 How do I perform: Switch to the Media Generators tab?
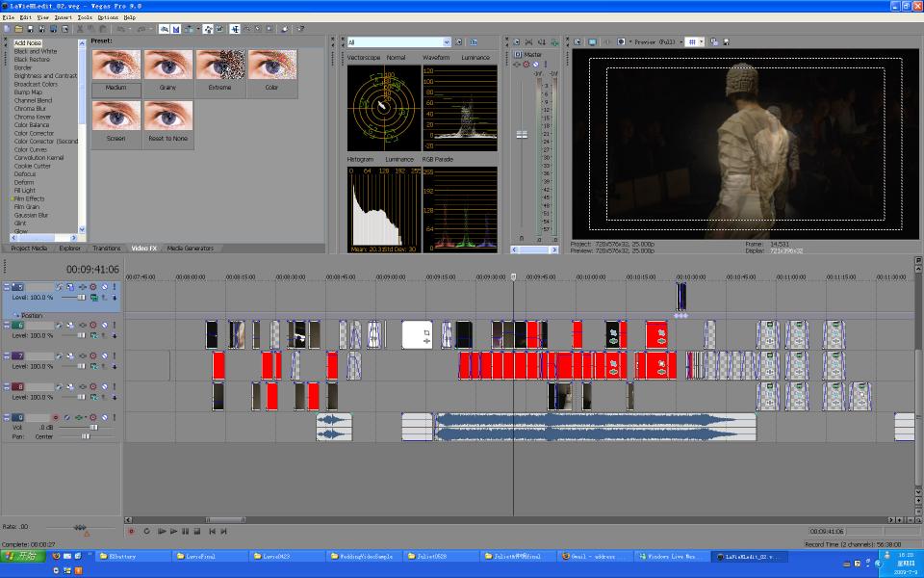coord(190,249)
